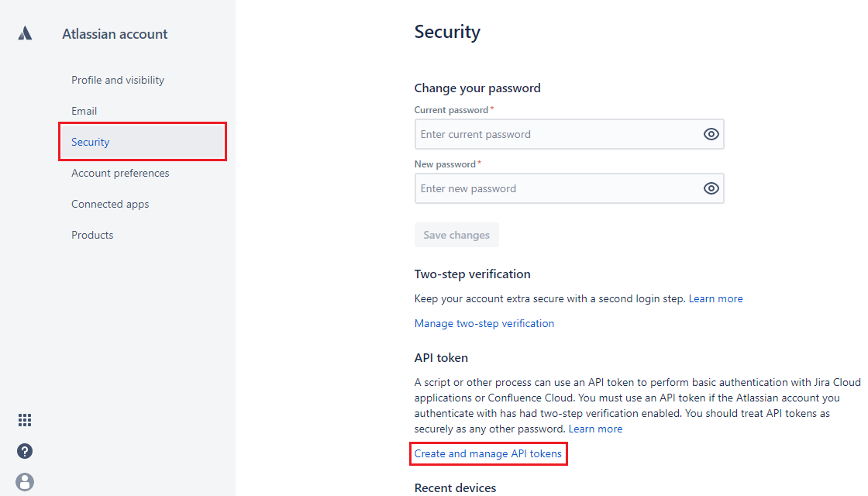Select Security in the sidebar
Image resolution: width=868 pixels, height=496 pixels.
click(143, 143)
